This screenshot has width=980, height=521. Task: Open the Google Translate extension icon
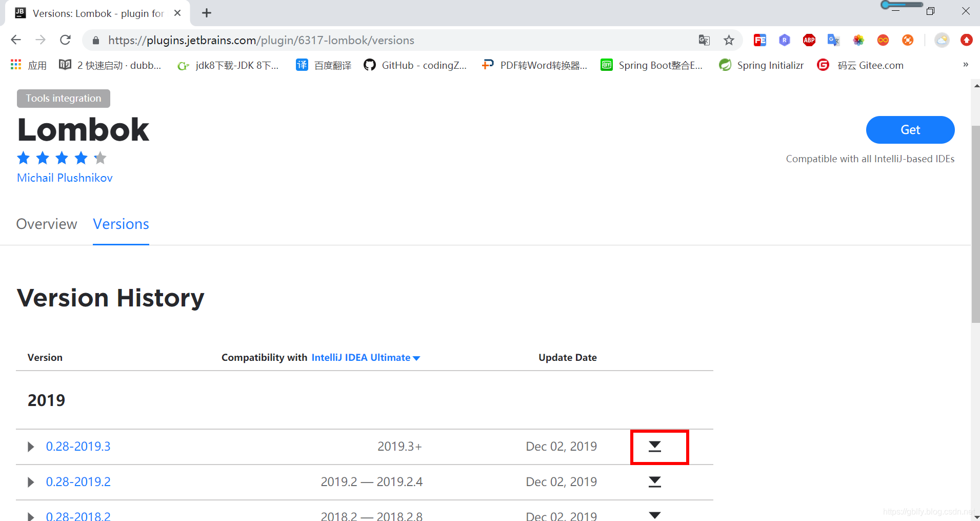point(833,40)
